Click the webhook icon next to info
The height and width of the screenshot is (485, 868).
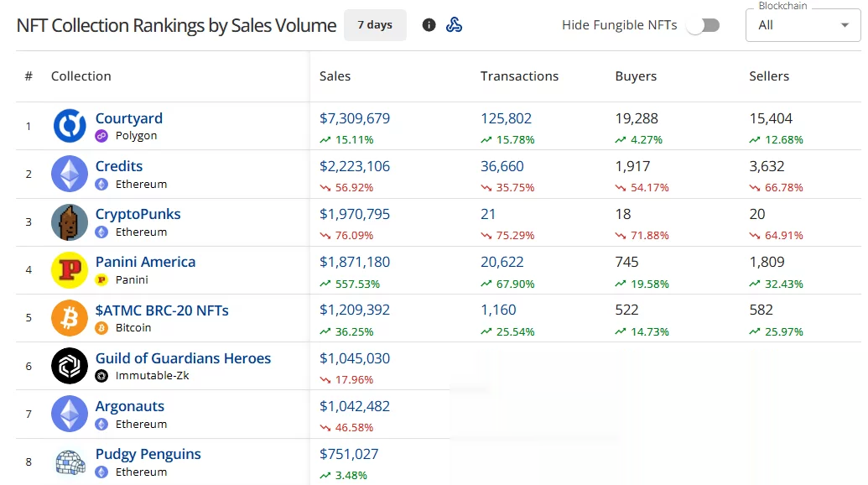click(x=454, y=25)
